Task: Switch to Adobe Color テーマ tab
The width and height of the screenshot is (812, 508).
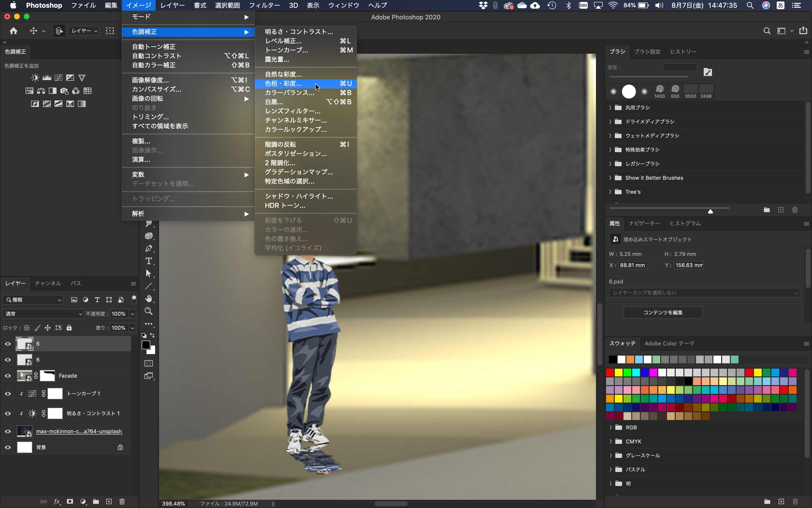Action: [x=669, y=343]
